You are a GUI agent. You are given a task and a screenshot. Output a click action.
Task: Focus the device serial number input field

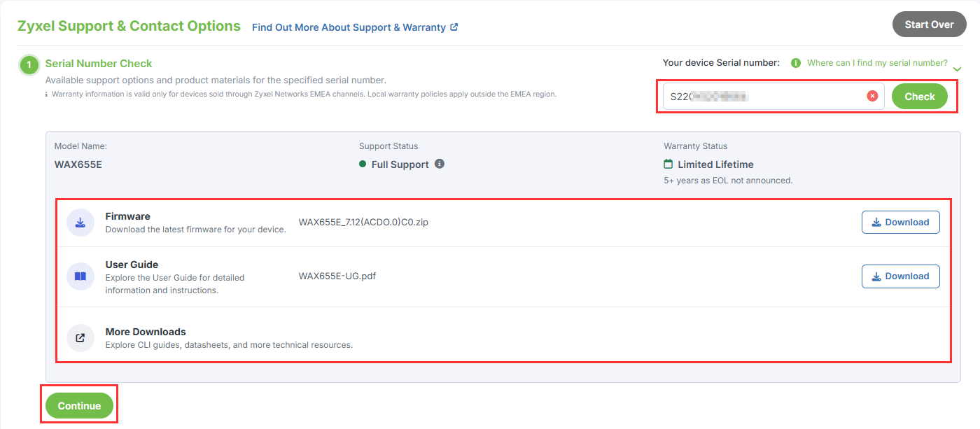[773, 97]
